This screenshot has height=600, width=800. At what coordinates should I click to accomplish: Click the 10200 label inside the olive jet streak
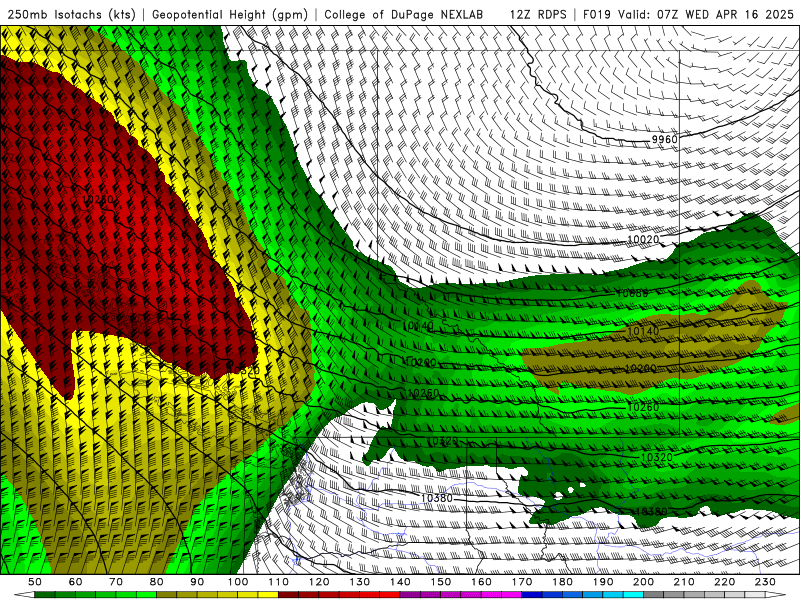pos(640,368)
